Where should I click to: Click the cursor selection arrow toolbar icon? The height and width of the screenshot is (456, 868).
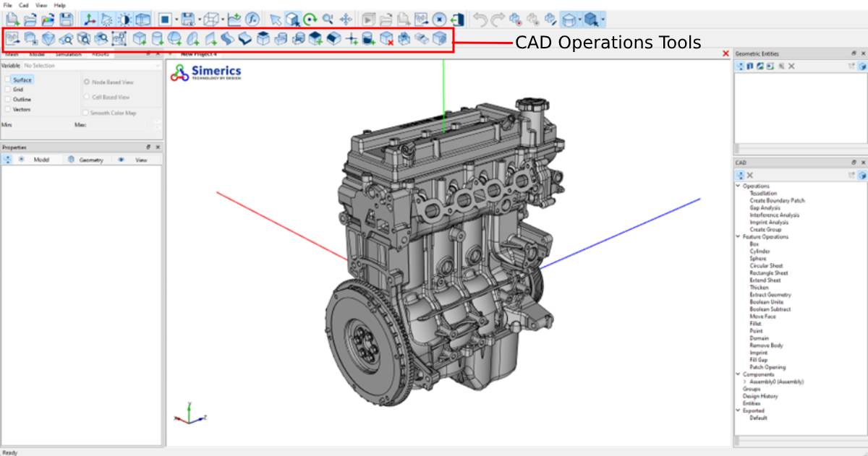coord(276,18)
